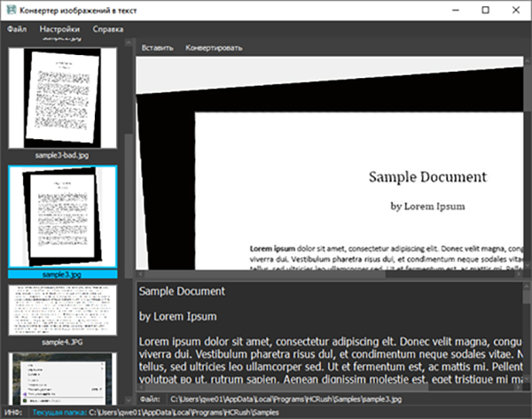Click the sample3-bad.jpg file name label
This screenshot has width=532, height=419.
62,155
